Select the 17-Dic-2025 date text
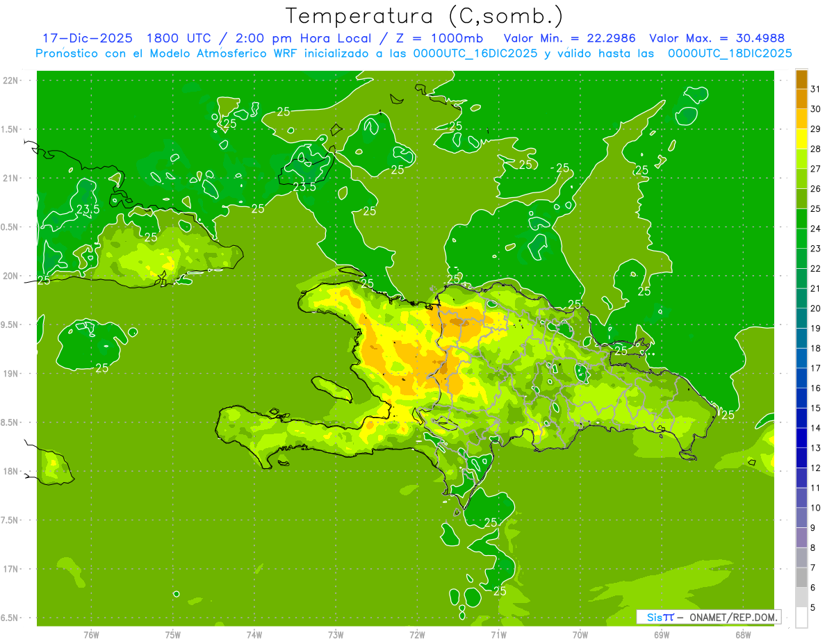834x644 pixels. pos(88,38)
